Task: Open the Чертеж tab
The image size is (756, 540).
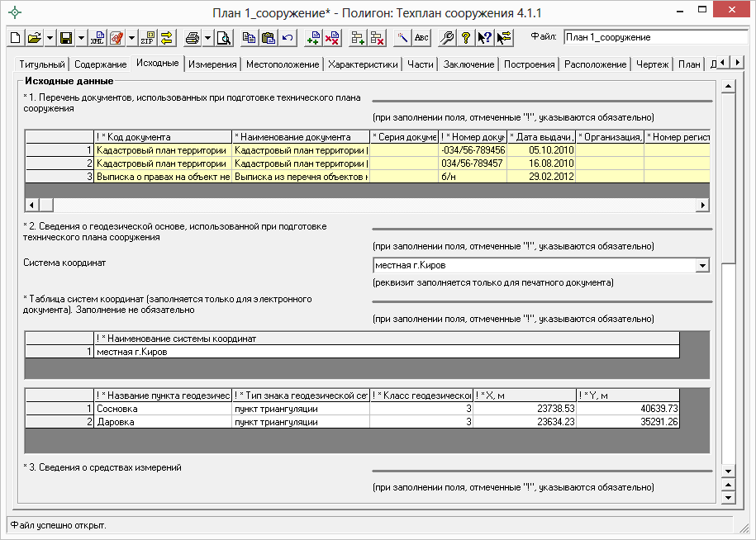Action: (653, 64)
